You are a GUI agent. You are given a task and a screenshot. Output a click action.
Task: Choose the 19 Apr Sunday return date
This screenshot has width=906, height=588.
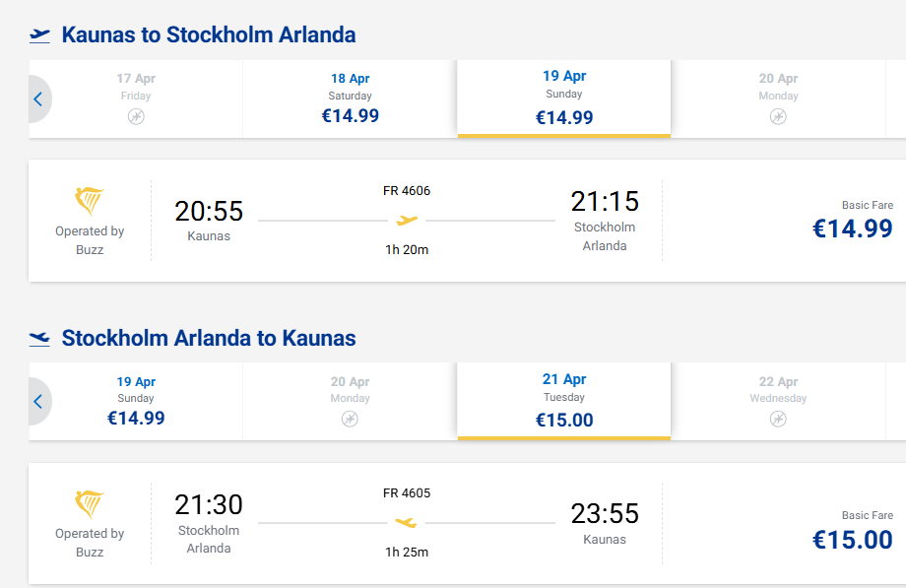click(136, 402)
